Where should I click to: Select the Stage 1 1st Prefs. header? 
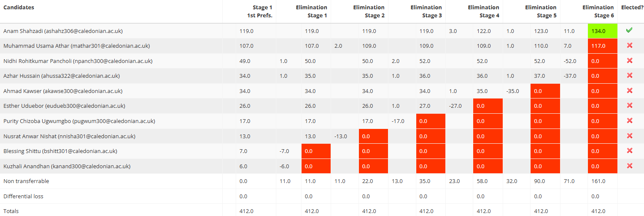tap(259, 11)
